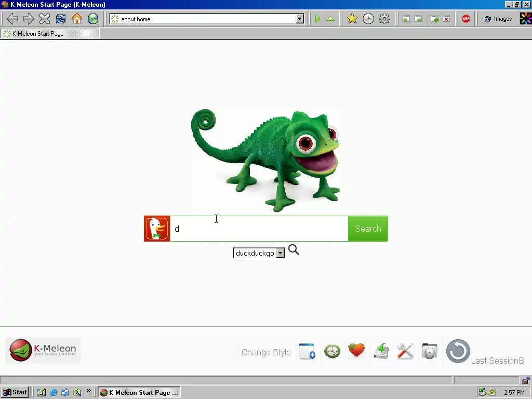The image size is (532, 399).
Task: Click the K-Meleon Start Page taskbar button
Action: pyautogui.click(x=139, y=393)
